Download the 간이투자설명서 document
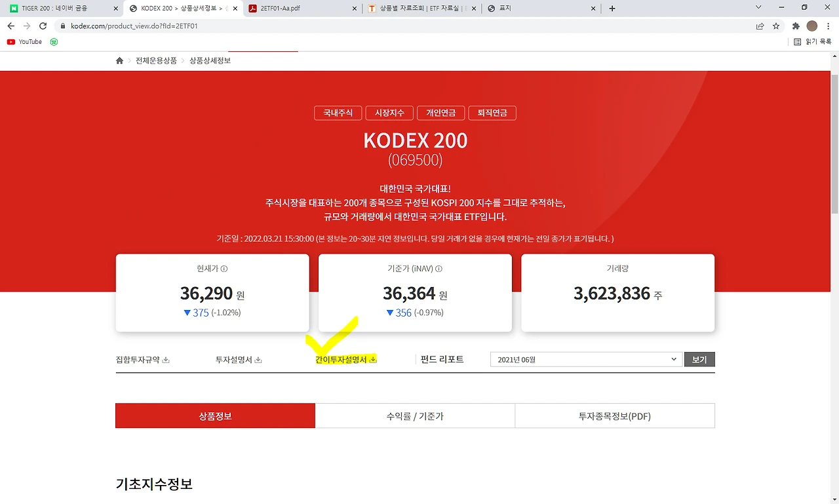Image resolution: width=839 pixels, height=504 pixels. tap(346, 360)
